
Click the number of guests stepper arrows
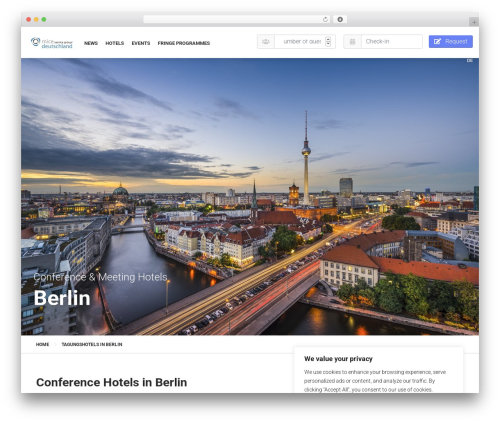click(x=328, y=42)
